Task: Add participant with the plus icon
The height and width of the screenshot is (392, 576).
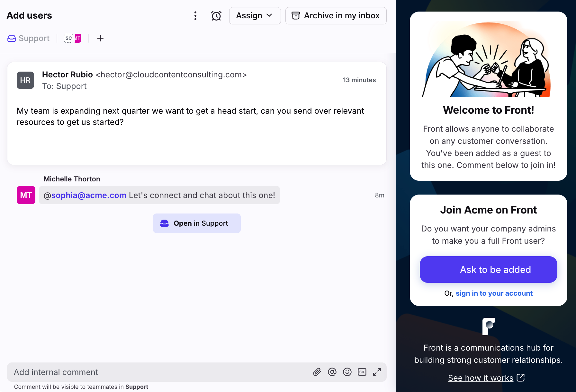Action: (100, 38)
